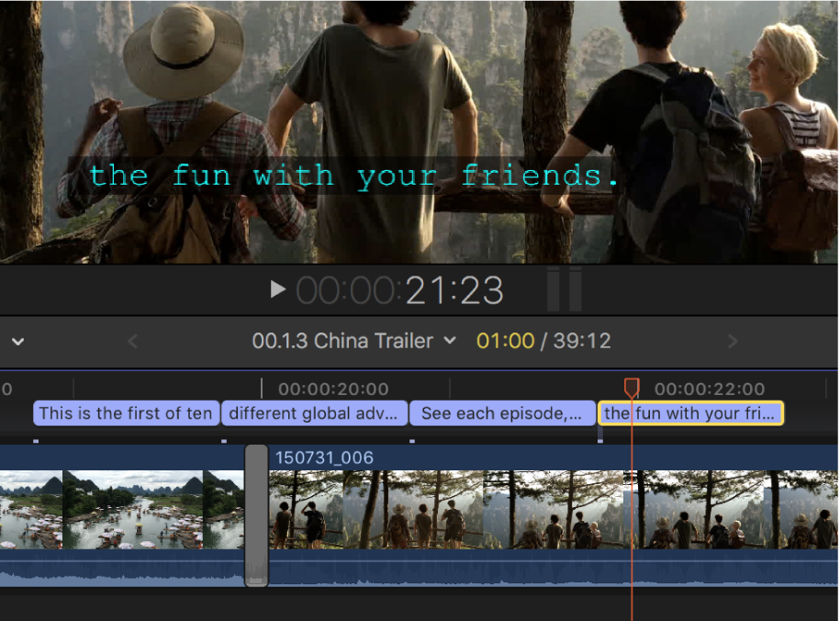Click the chevron next to 00.1.3 China Trailer
The height and width of the screenshot is (621, 840).
click(x=449, y=341)
